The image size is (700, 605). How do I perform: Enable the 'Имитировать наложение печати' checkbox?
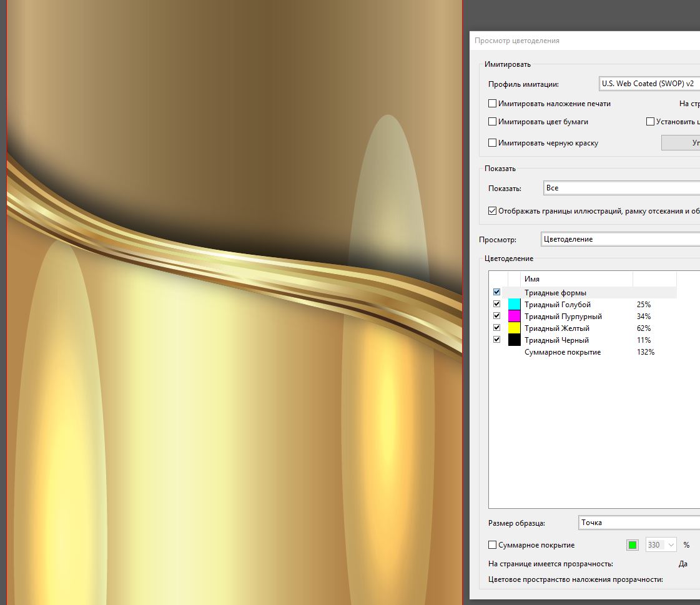tap(493, 104)
